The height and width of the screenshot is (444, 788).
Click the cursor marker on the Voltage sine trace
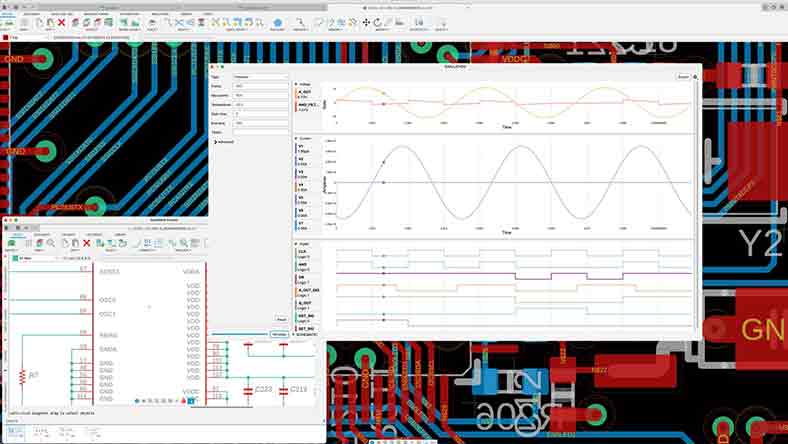[384, 93]
